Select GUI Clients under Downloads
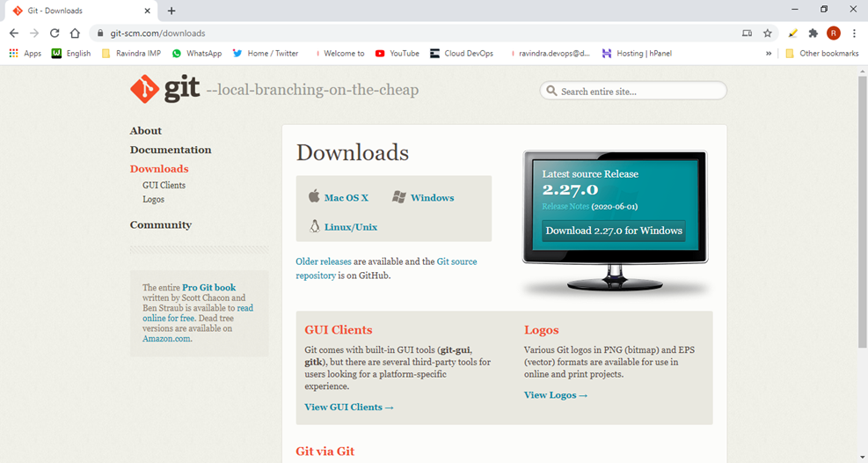This screenshot has height=463, width=868. (x=164, y=186)
